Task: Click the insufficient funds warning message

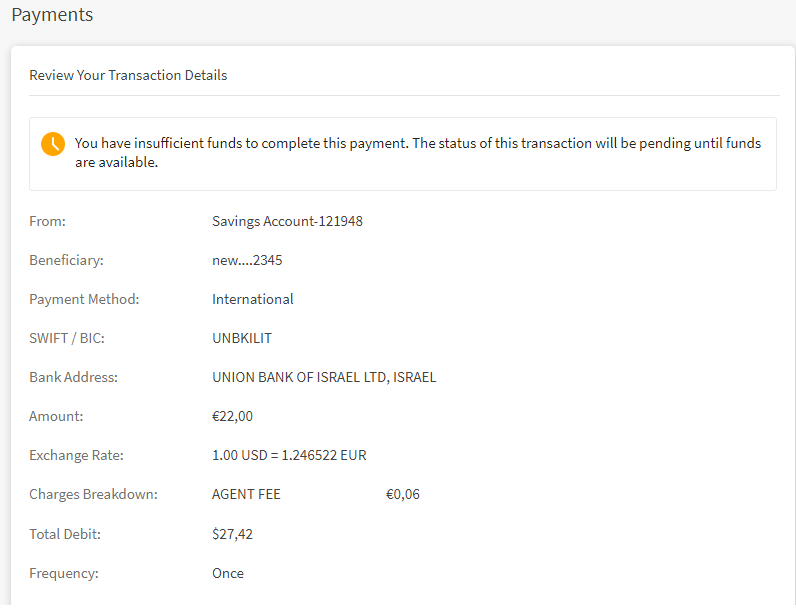Action: (418, 153)
